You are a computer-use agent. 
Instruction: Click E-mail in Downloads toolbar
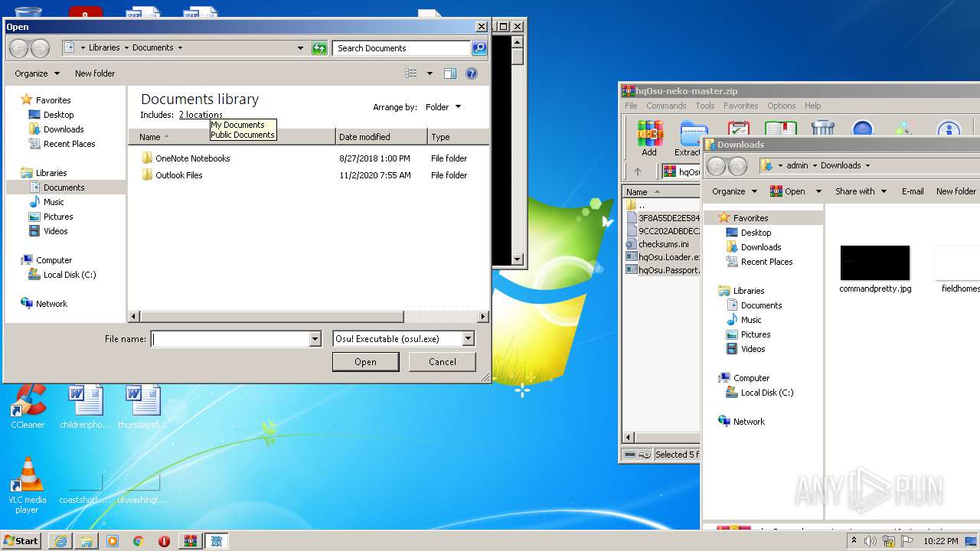pos(913,191)
